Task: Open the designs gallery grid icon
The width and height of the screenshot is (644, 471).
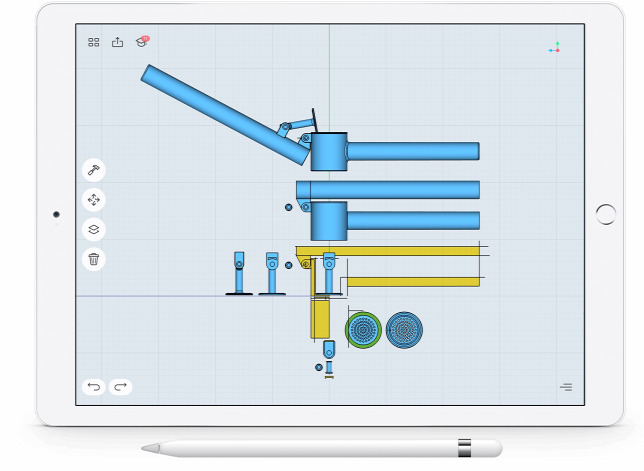Action: coord(94,42)
